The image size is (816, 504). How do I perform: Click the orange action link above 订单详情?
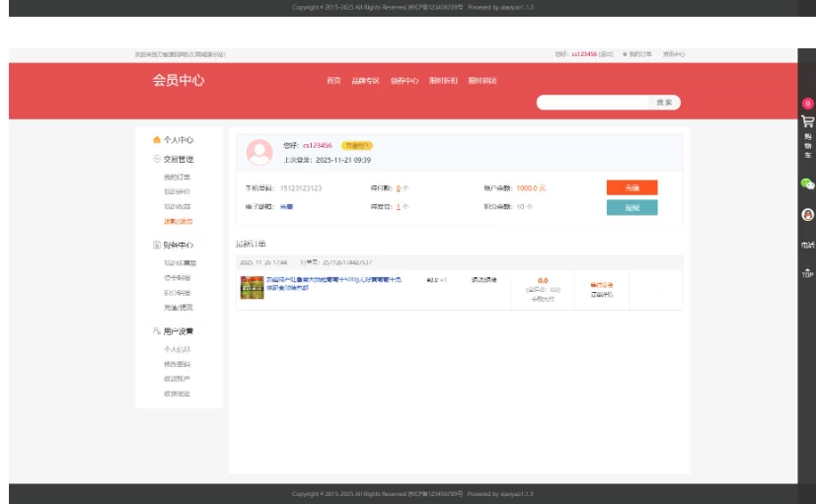click(602, 285)
